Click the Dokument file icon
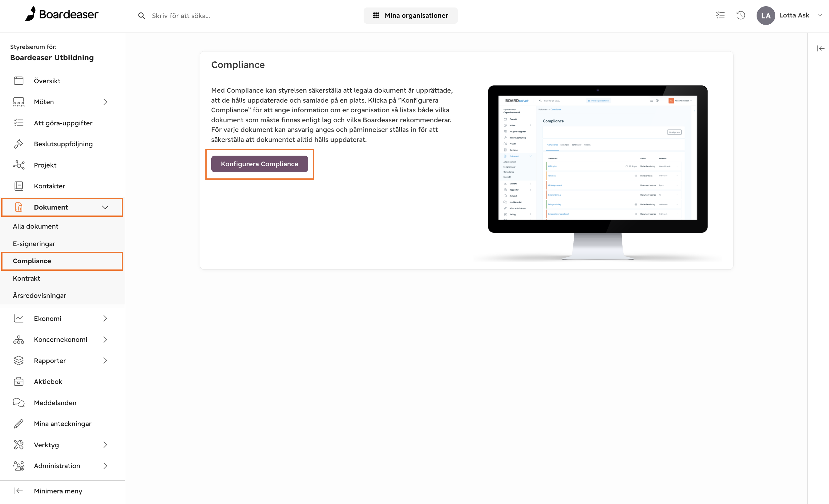Screen dimensions: 829x504 click(x=18, y=207)
